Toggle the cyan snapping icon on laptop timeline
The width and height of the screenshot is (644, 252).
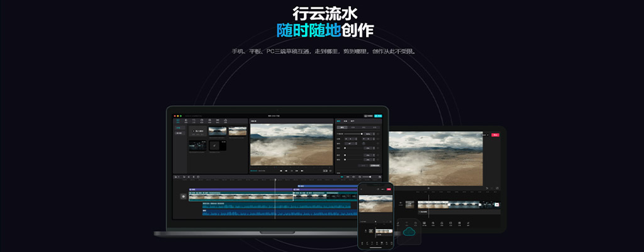coord(341,176)
